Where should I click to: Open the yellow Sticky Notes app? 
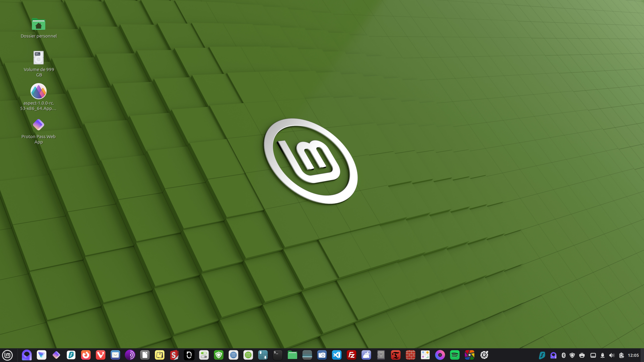[x=160, y=355]
